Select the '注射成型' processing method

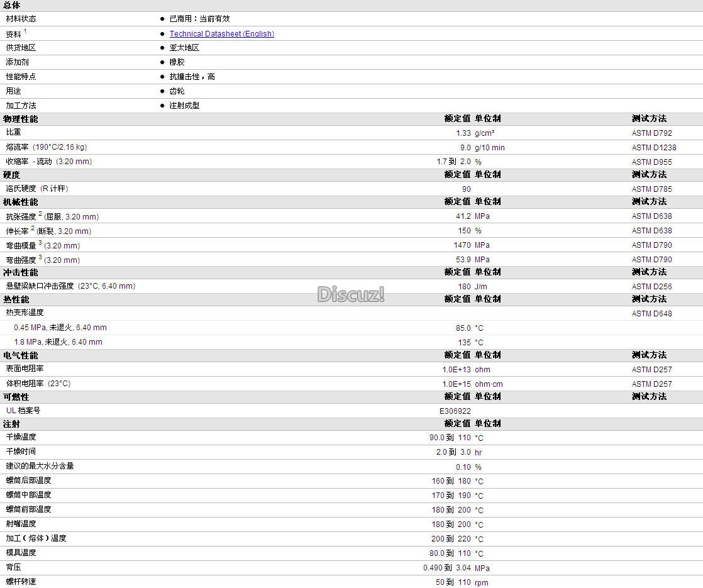tap(184, 106)
